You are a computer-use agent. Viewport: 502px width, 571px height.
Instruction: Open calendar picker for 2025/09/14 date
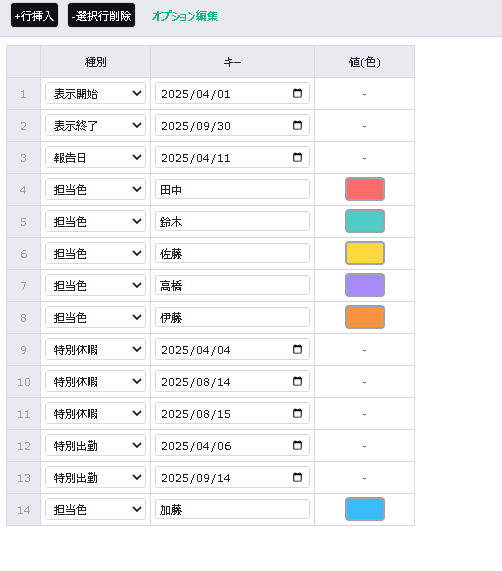(x=297, y=477)
